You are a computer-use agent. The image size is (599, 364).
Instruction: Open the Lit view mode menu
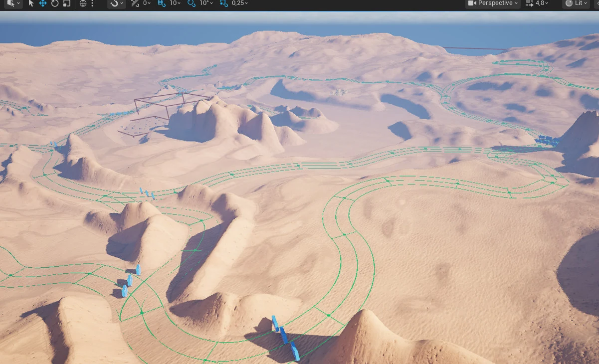coord(575,3)
